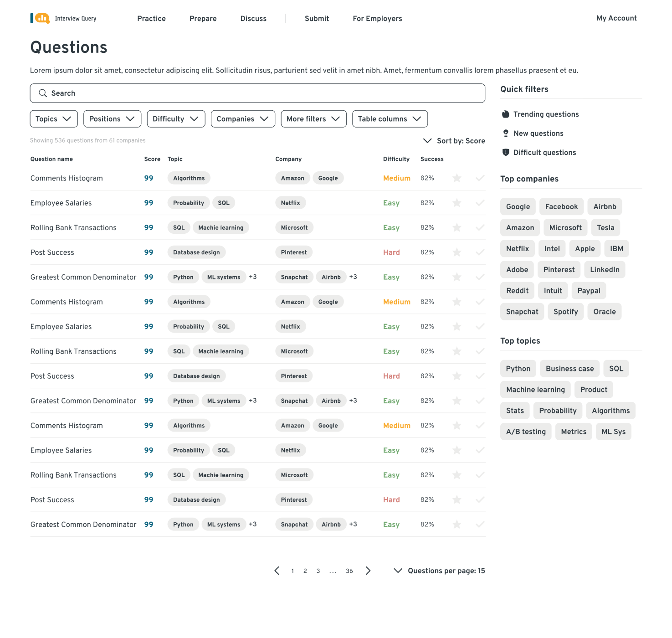672x638 pixels.
Task: Expand the More filters dropdown
Action: (x=313, y=119)
